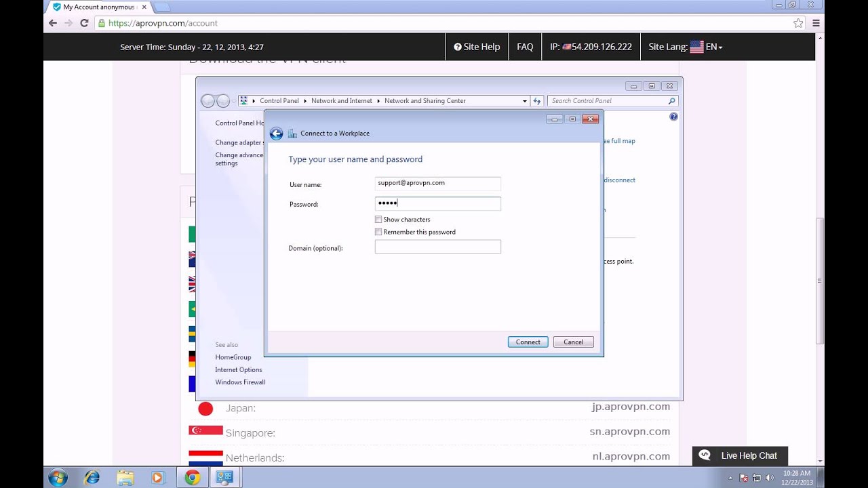868x488 pixels.
Task: Click the Live Help Chat icon
Action: 705,455
